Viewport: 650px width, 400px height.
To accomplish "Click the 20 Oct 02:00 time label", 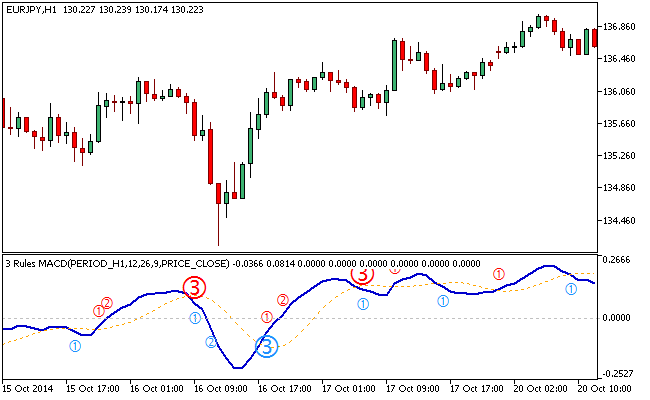I will click(539, 387).
